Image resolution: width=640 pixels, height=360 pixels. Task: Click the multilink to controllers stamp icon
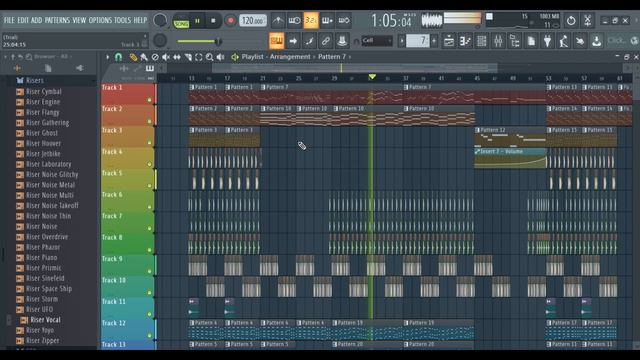342,41
